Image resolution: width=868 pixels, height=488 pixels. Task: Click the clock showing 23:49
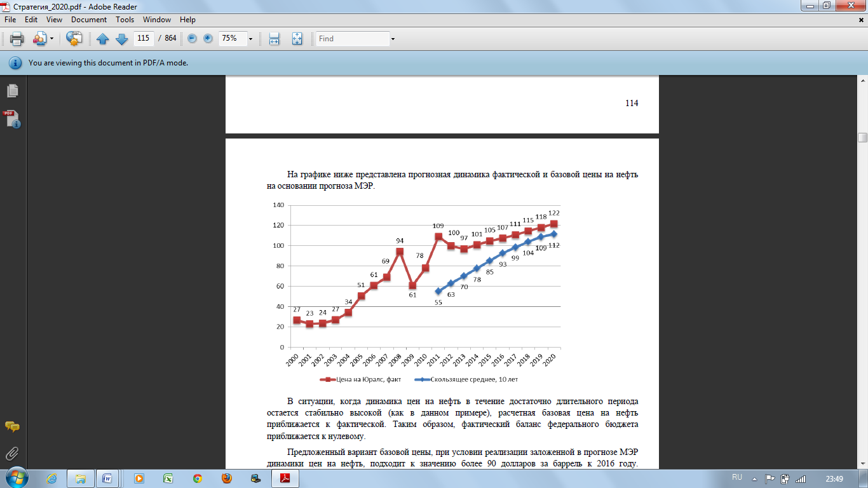(x=834, y=478)
